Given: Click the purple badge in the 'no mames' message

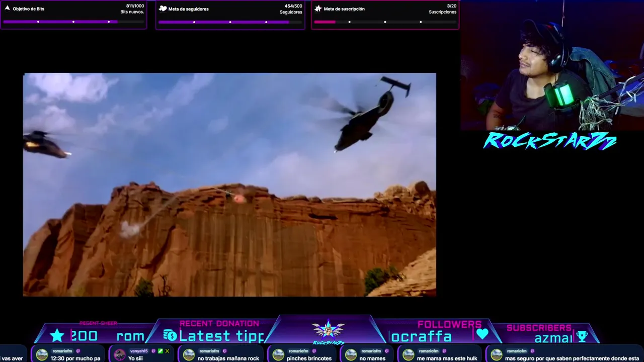Looking at the screenshot, I should click(x=387, y=351).
